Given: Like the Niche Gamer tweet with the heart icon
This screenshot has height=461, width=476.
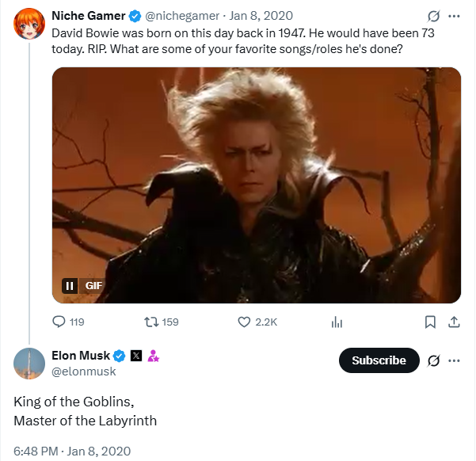Looking at the screenshot, I should tap(245, 322).
